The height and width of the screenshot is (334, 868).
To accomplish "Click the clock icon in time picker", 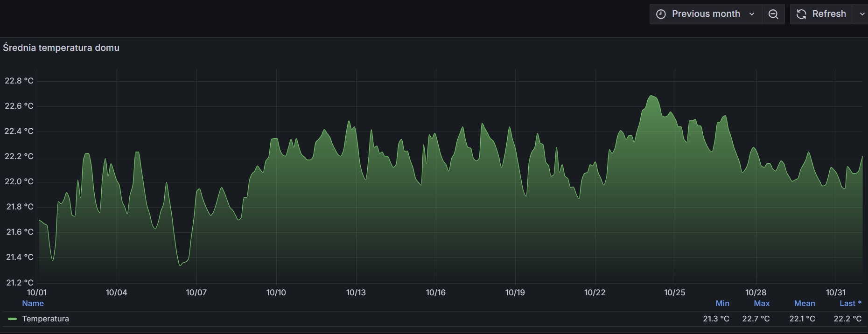I will click(x=661, y=14).
